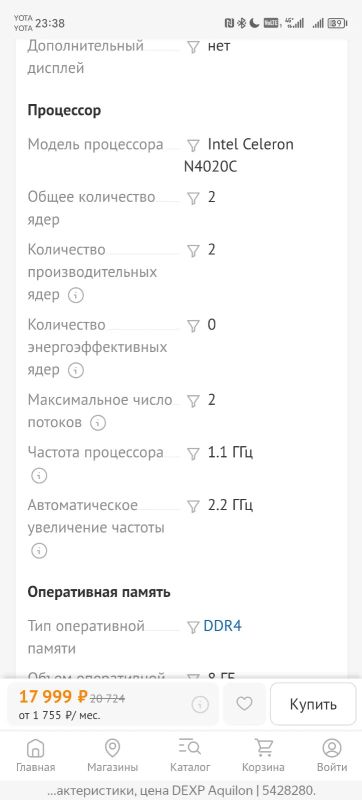Tap Купить button

[313, 704]
